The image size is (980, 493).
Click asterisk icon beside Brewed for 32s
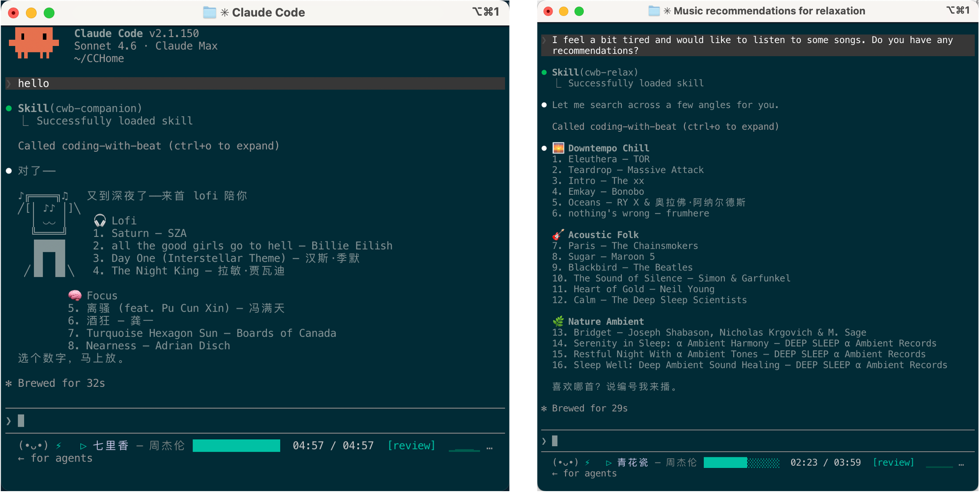point(9,384)
